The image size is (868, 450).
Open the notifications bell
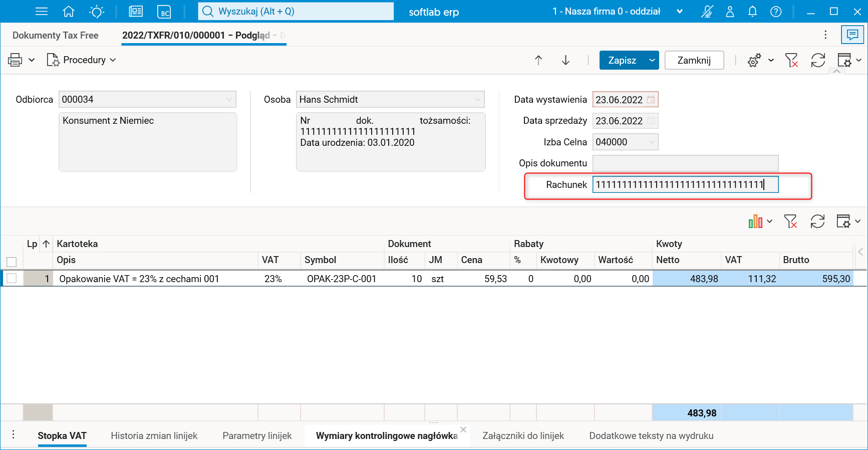pyautogui.click(x=752, y=11)
